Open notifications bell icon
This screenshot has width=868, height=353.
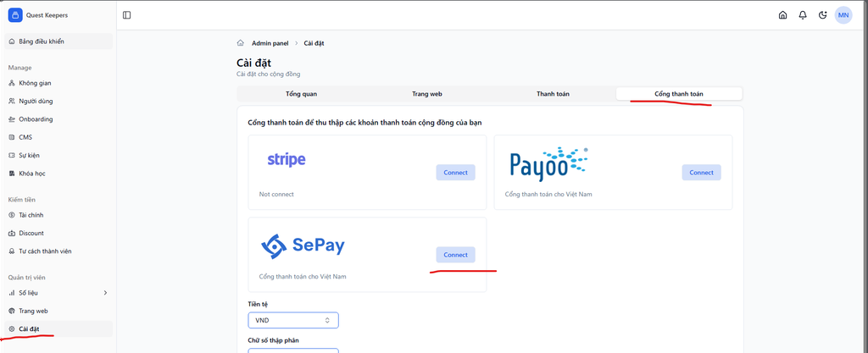pos(803,15)
